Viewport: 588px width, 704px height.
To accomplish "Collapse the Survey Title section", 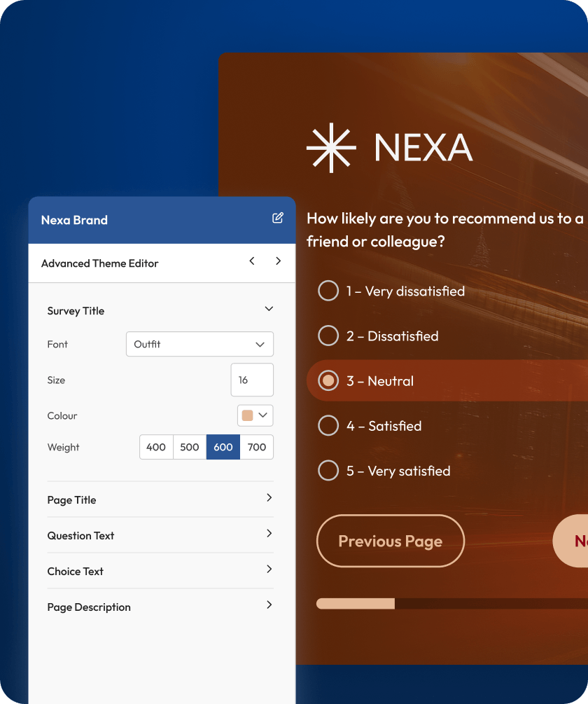I will point(269,309).
